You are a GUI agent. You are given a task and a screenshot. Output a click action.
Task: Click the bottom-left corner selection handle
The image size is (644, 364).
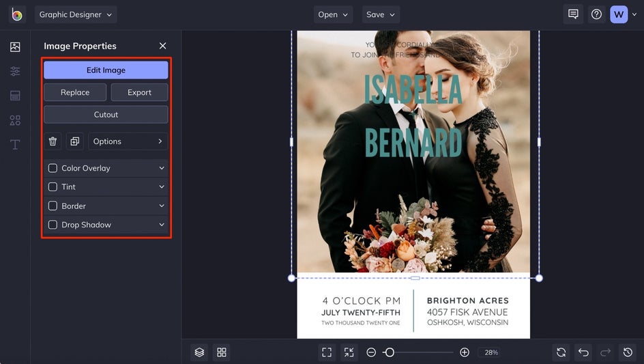291,278
